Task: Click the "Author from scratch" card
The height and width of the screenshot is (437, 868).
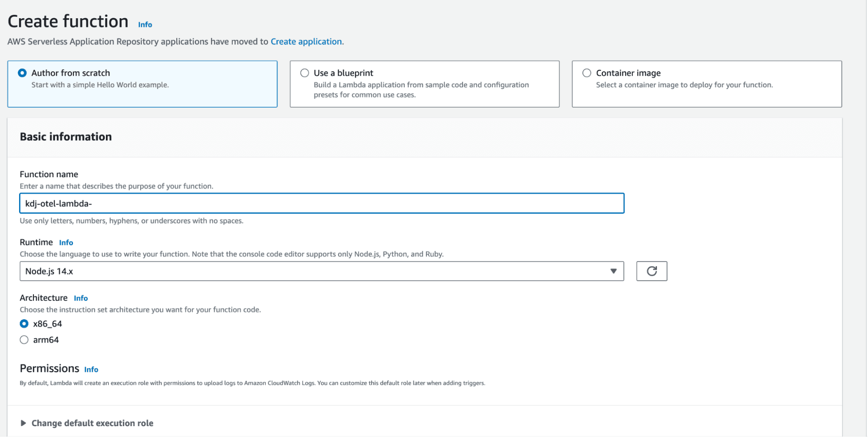Action: 142,83
